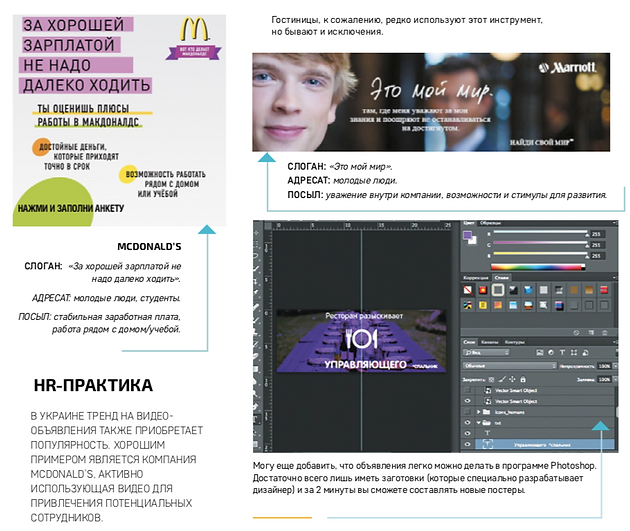Viewport: 630px width, 531px height.
Task: Click the restaurant banner on the canvas
Action: [x=362, y=341]
